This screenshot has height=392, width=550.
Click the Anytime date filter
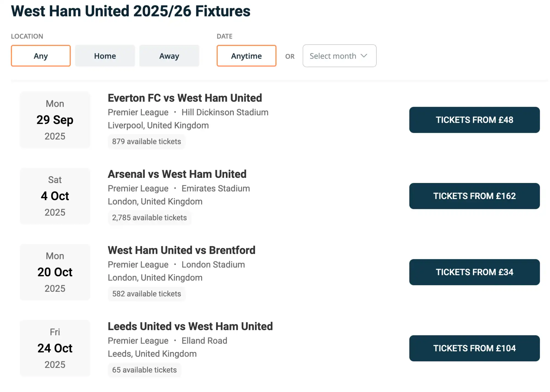(246, 56)
